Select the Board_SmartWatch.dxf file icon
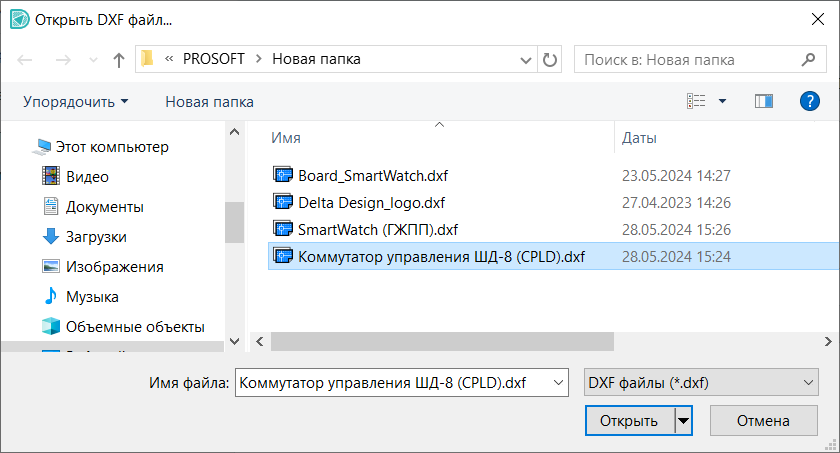 pos(281,175)
